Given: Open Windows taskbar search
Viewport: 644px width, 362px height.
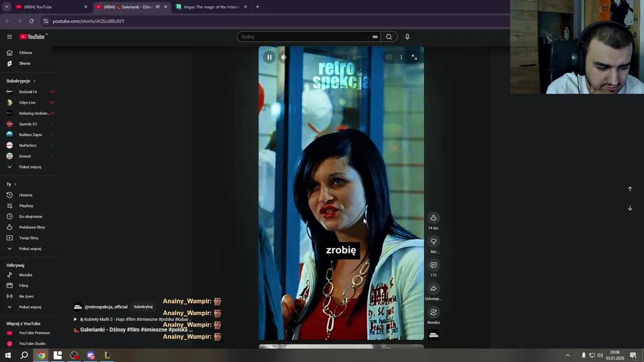Looking at the screenshot, I should [24, 355].
